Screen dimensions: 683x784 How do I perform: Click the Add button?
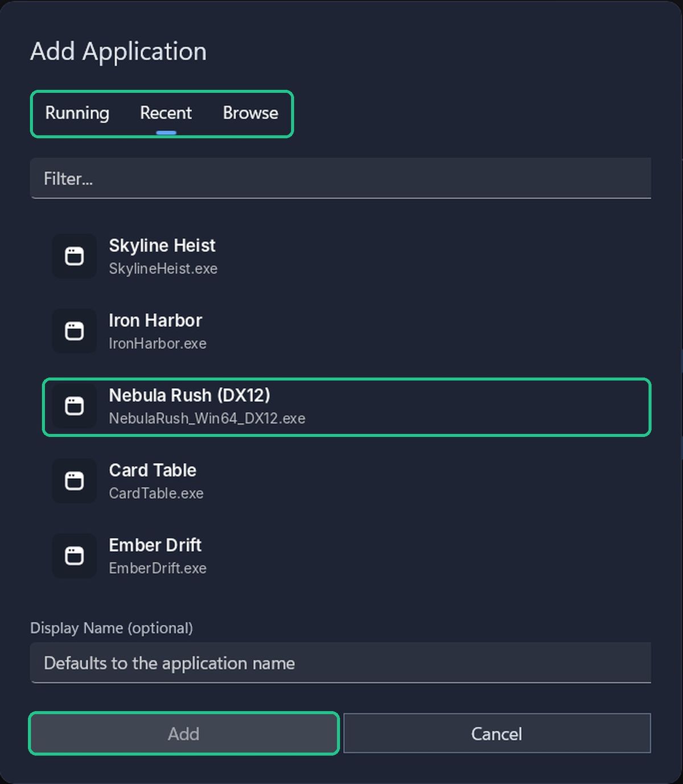pyautogui.click(x=184, y=733)
